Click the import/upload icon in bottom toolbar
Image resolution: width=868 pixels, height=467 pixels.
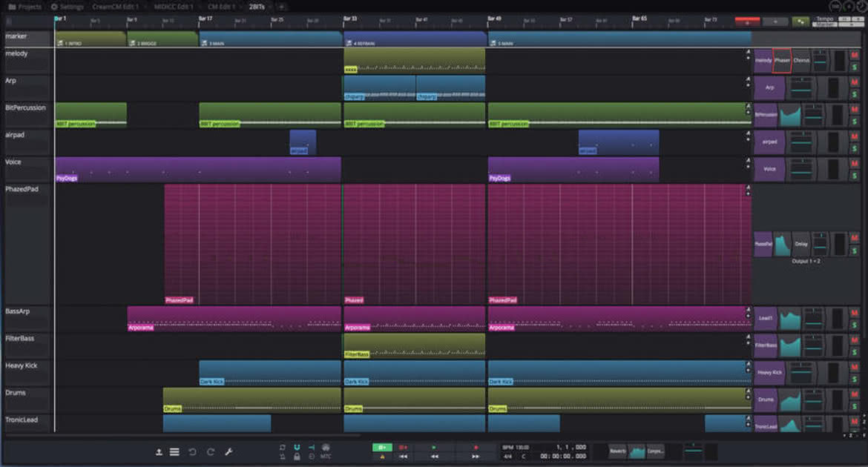coord(159,452)
